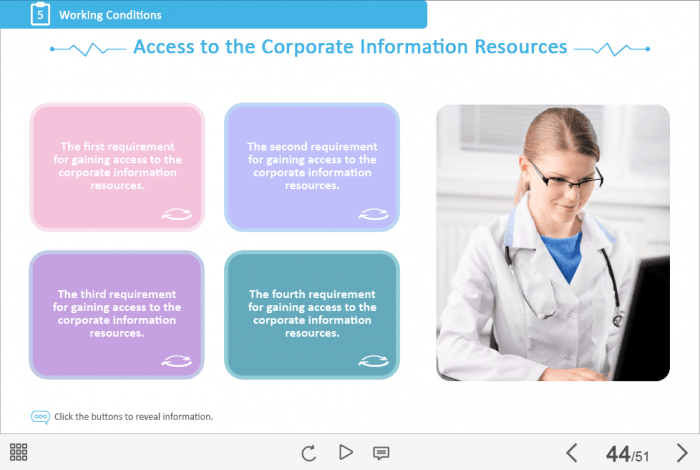Click the 44/51 slide counter
Viewport: 700px width, 470px height.
pyautogui.click(x=628, y=454)
